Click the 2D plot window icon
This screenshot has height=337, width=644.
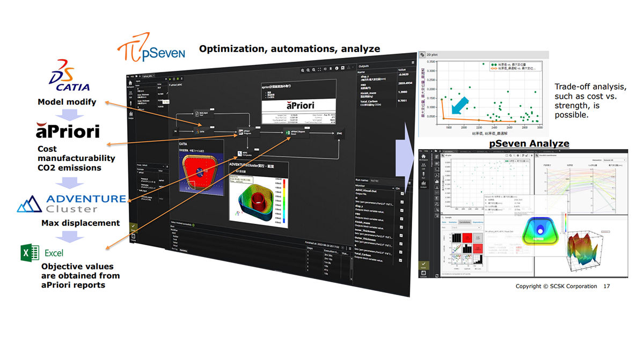(x=423, y=55)
